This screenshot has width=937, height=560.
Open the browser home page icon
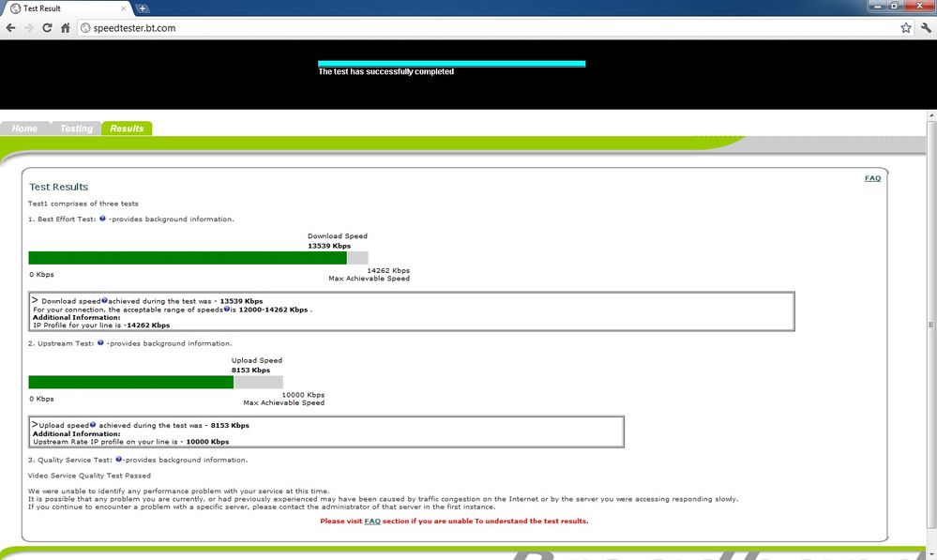[x=66, y=27]
